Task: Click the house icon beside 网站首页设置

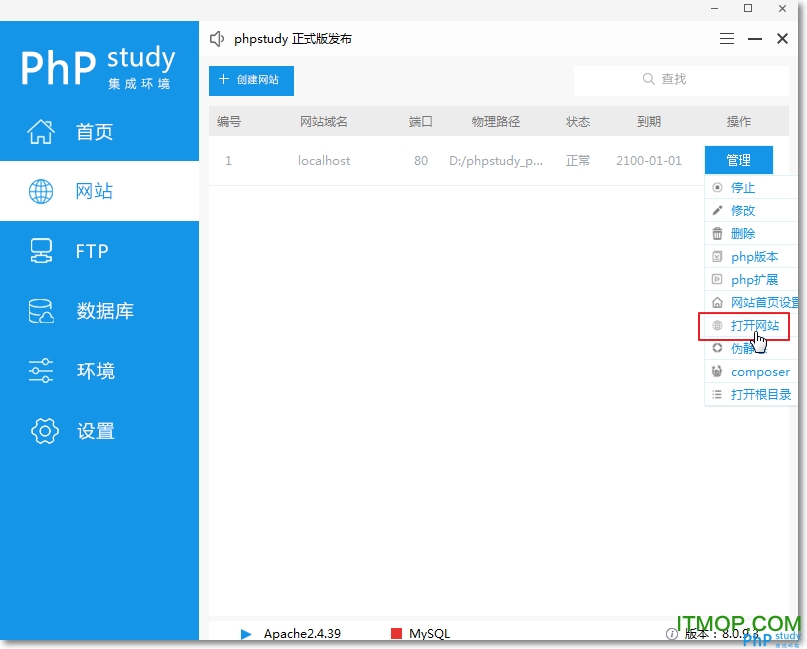Action: [717, 303]
